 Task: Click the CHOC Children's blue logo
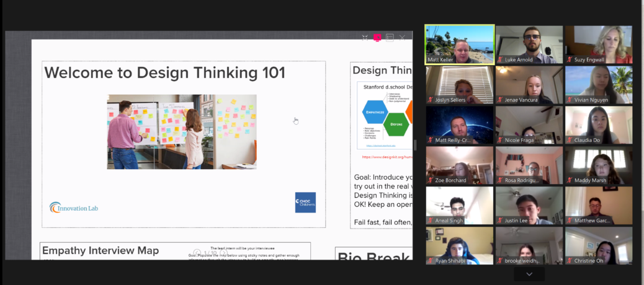click(x=305, y=202)
